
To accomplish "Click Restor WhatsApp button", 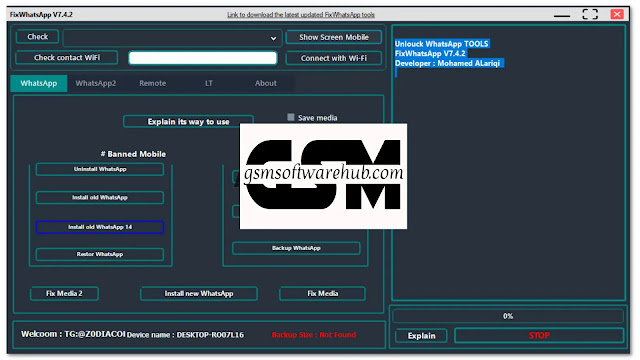I will [x=100, y=254].
